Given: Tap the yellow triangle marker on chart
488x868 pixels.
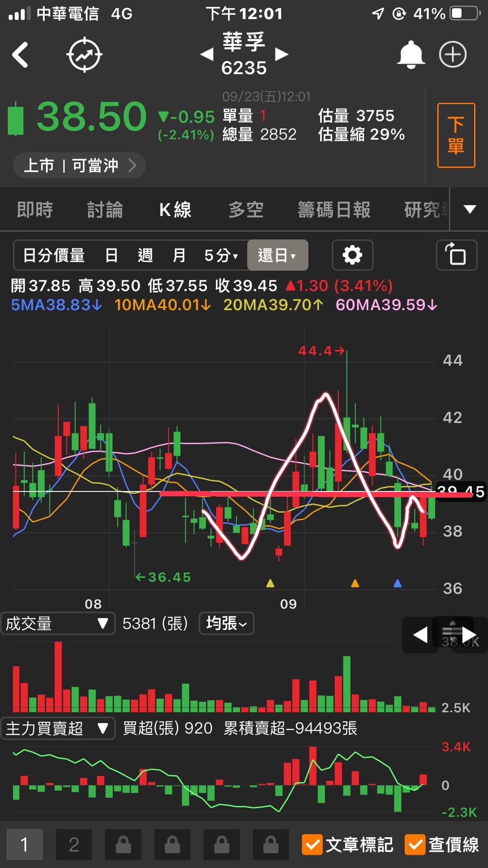Looking at the screenshot, I should click(x=270, y=583).
